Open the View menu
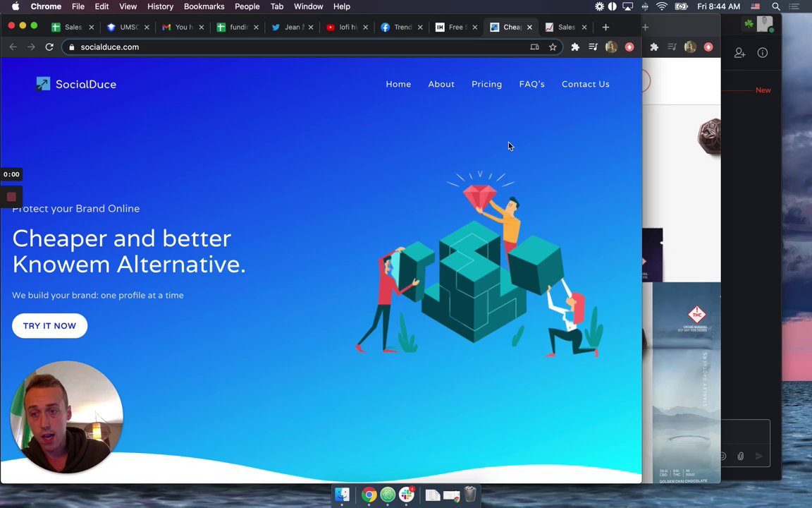The width and height of the screenshot is (812, 508). tap(128, 6)
